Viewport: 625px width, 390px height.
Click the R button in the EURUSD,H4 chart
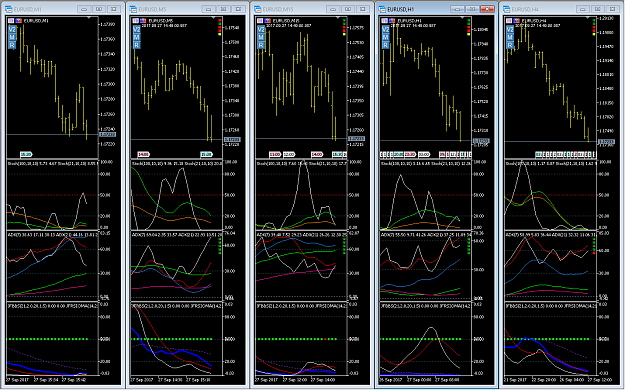510,45
